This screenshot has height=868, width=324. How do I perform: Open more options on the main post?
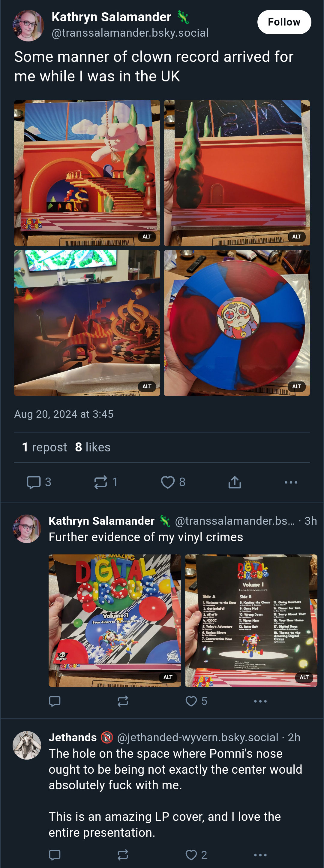(x=291, y=482)
